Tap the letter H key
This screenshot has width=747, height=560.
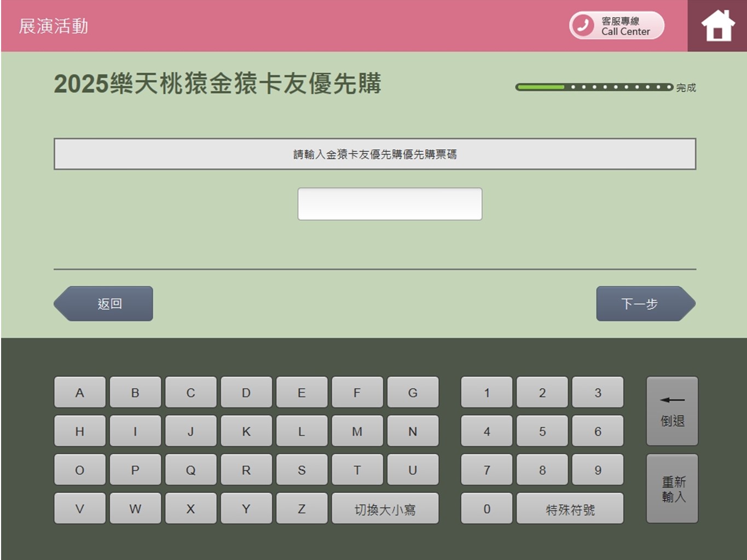(80, 431)
